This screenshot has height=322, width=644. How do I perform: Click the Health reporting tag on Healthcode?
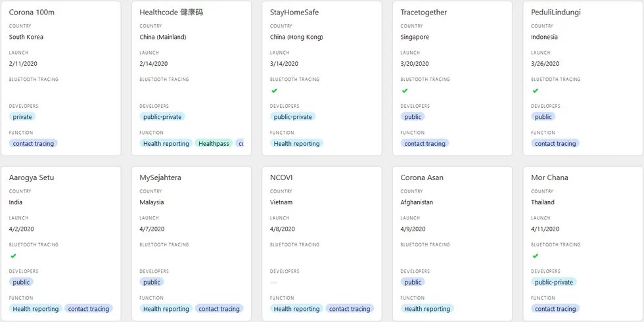coord(166,143)
